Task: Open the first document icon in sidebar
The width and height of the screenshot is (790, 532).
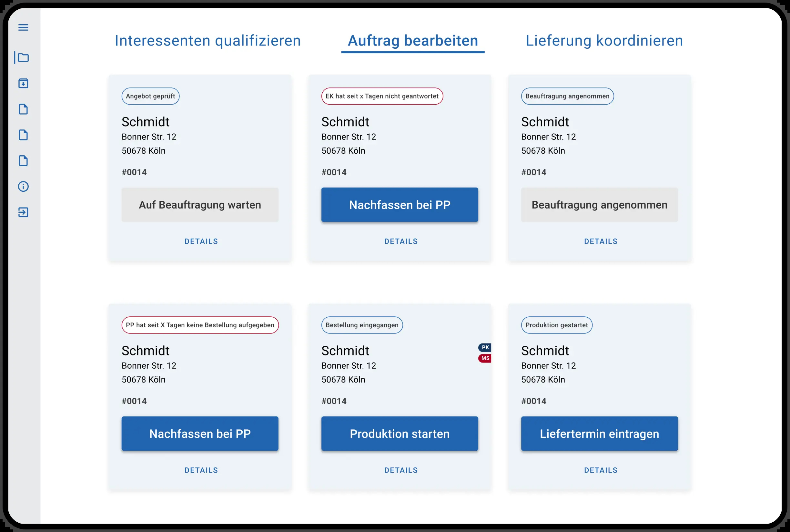Action: (23, 109)
